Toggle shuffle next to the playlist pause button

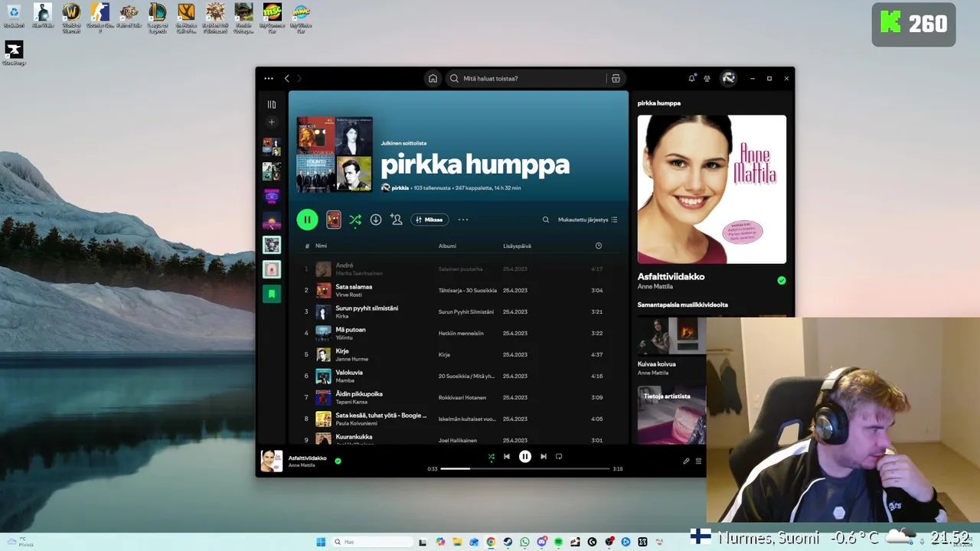click(355, 220)
